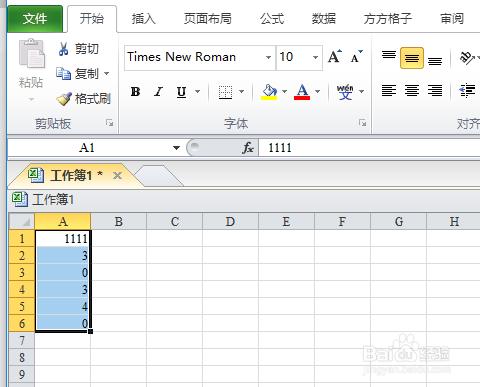Open the font size dropdown

click(315, 58)
